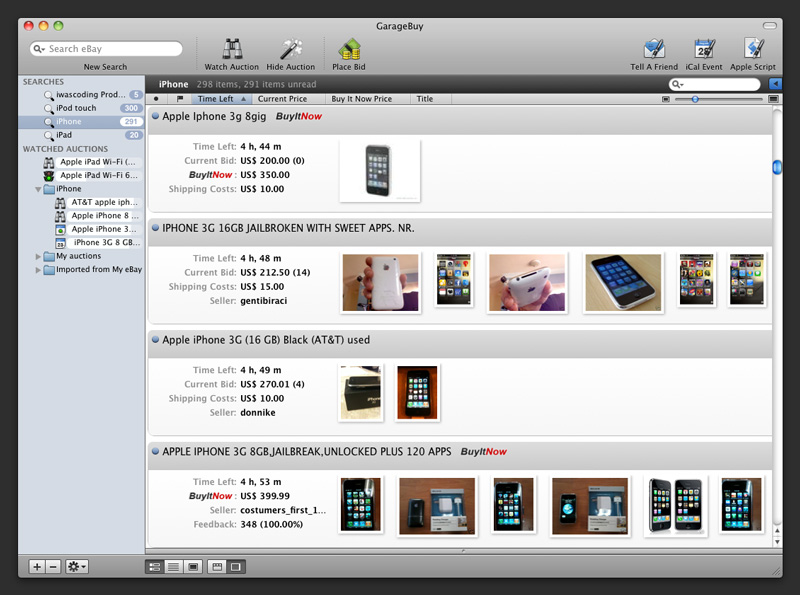This screenshot has height=595, width=800.
Task: Toggle unread dot for APPLE IPHONE 3G 8GB,JAILBREAK
Action: click(x=156, y=452)
